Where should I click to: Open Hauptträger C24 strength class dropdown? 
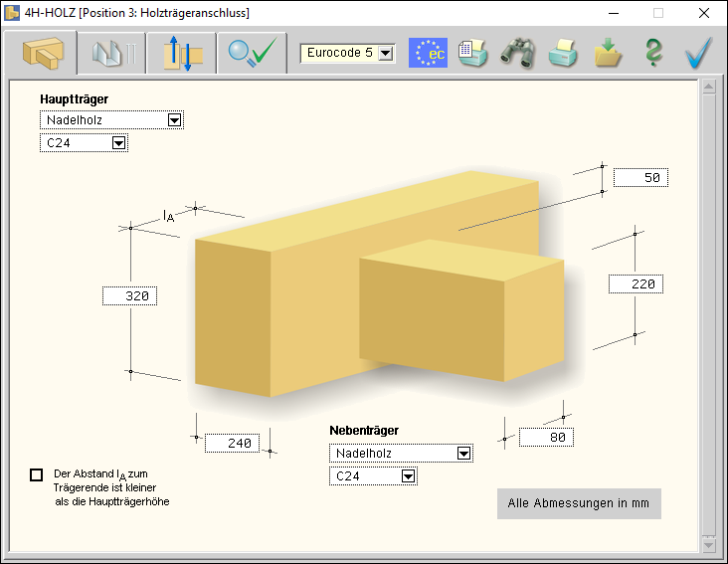[x=118, y=143]
